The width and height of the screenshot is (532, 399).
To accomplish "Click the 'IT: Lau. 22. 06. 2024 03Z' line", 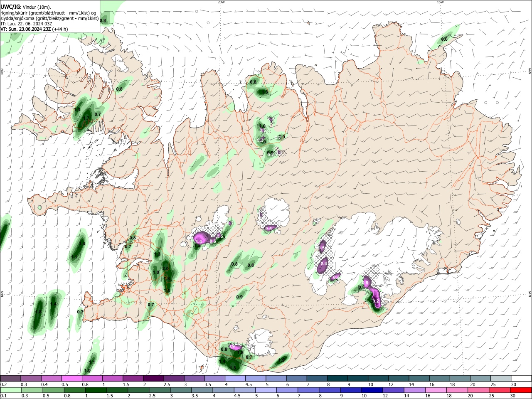I will point(26,24).
